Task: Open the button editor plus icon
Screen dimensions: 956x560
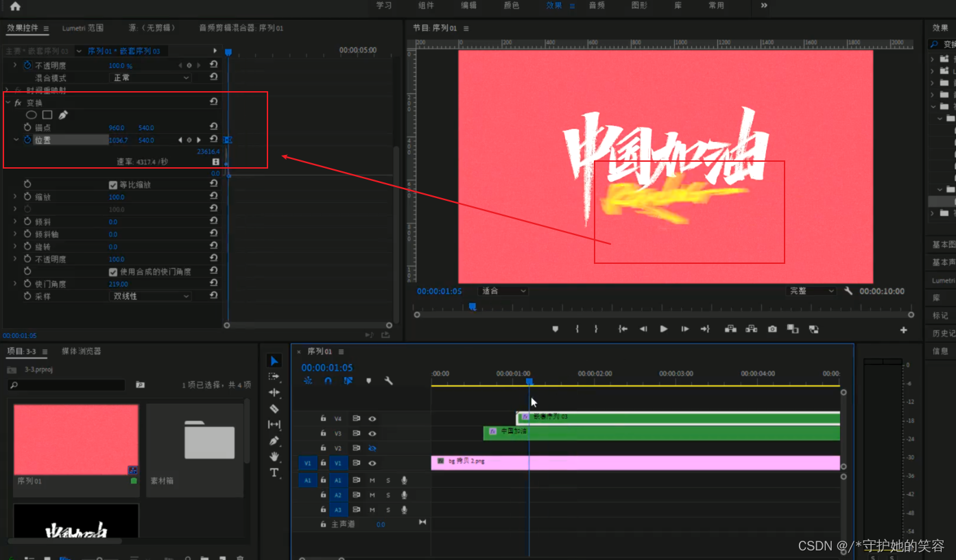Action: [x=904, y=330]
